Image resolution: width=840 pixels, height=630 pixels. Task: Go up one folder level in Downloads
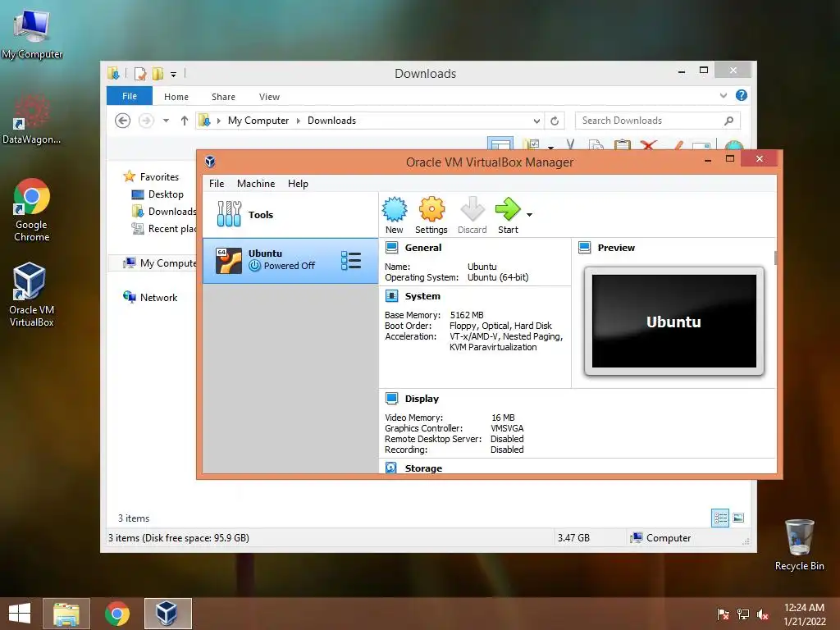coord(185,121)
